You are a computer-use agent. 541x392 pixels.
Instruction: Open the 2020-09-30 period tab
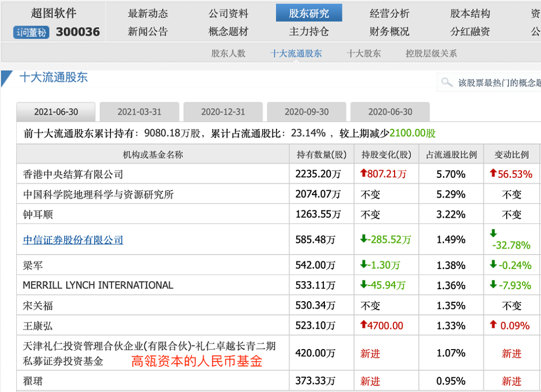tap(306, 112)
